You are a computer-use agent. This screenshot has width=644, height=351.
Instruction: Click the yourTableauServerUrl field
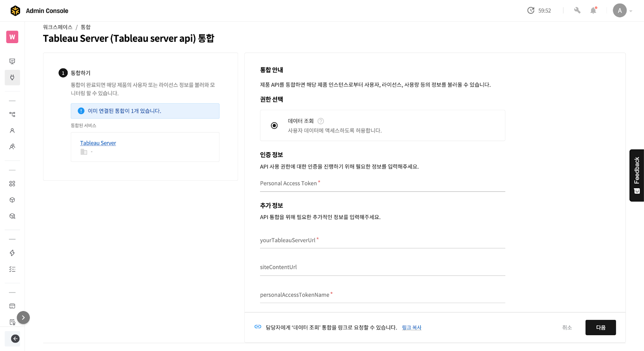[x=382, y=241]
